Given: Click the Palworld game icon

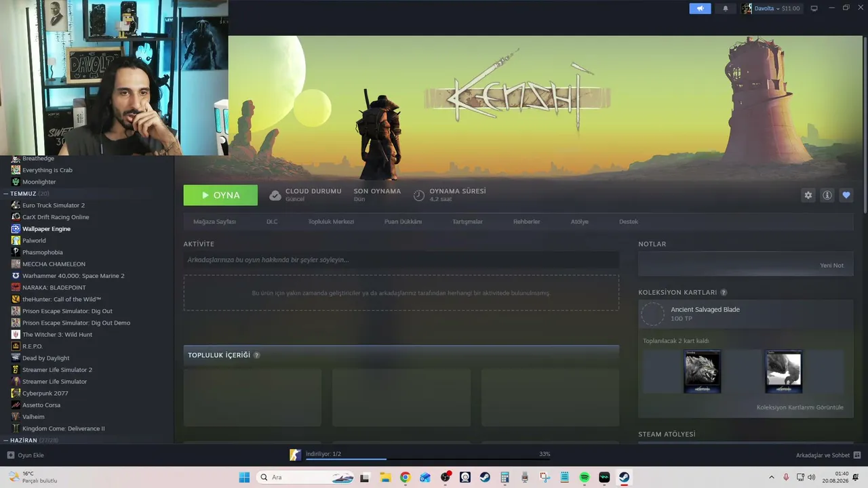Looking at the screenshot, I should 16,241.
